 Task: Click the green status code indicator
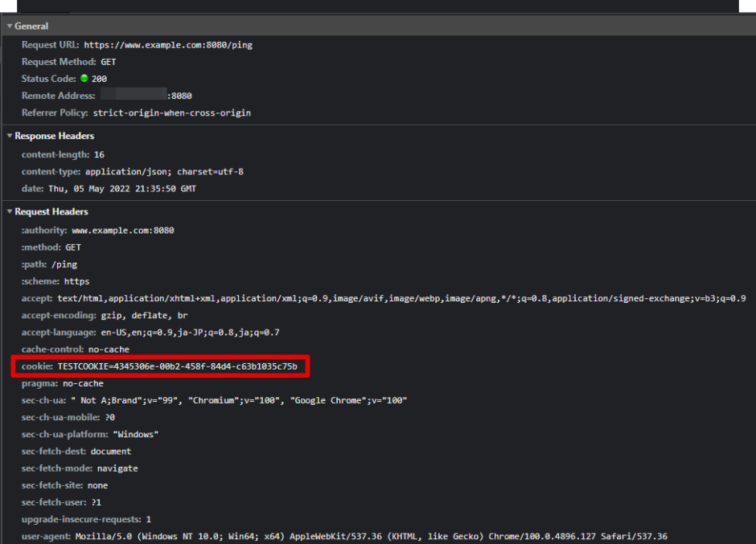84,78
